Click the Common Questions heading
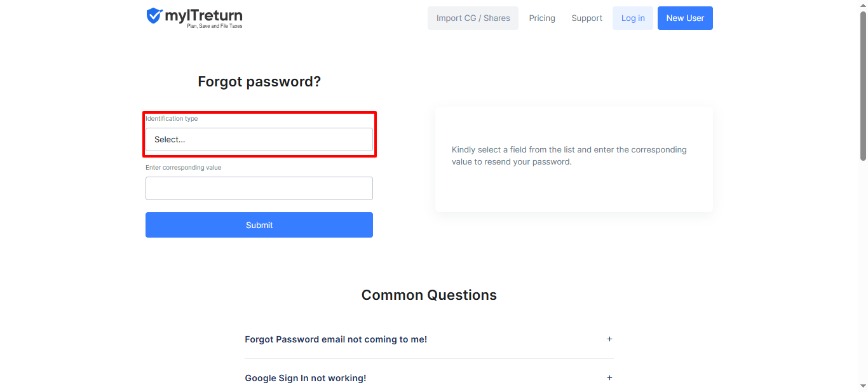 [429, 295]
